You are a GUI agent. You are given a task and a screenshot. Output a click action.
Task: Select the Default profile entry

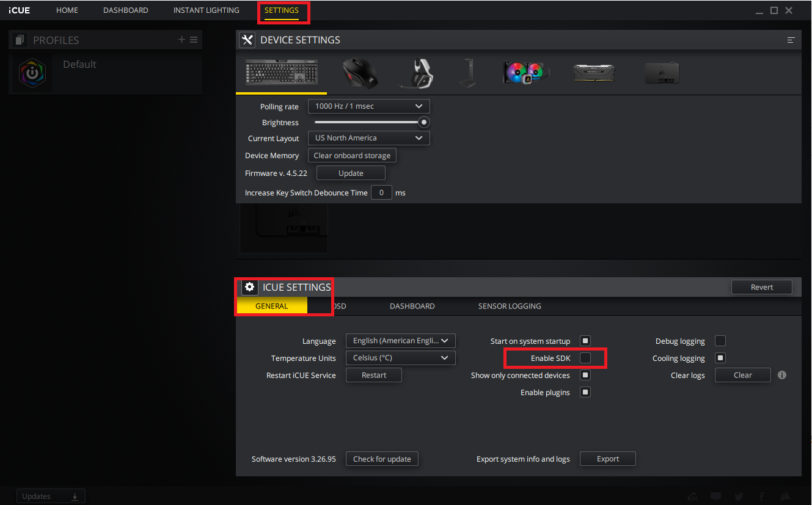106,73
